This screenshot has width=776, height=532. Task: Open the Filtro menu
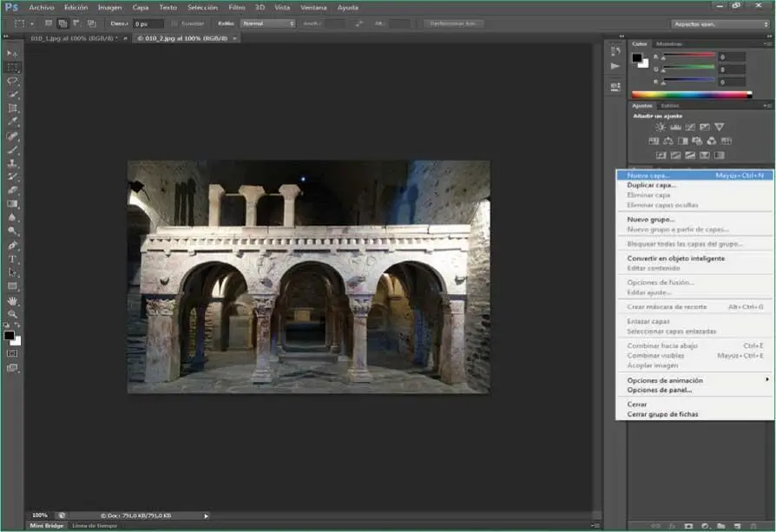pos(236,7)
